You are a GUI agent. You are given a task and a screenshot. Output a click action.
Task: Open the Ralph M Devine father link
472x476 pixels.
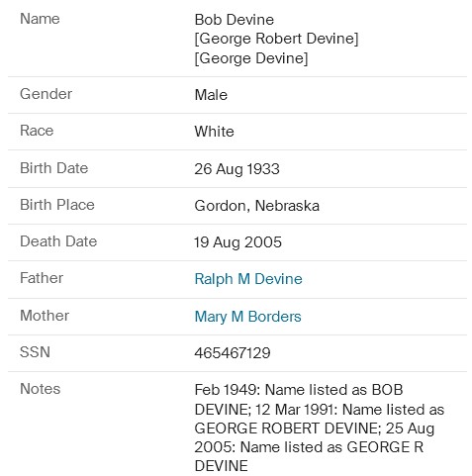[248, 279]
